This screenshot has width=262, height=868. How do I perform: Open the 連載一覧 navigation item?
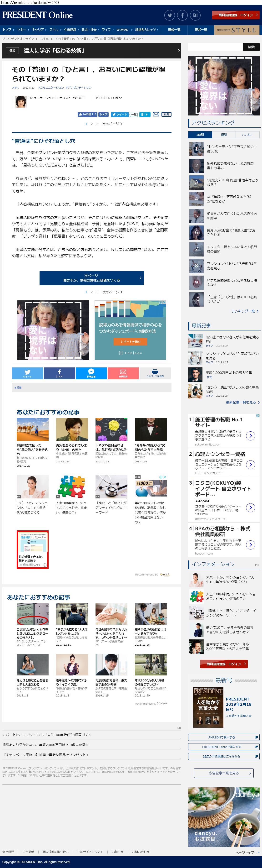174,30
